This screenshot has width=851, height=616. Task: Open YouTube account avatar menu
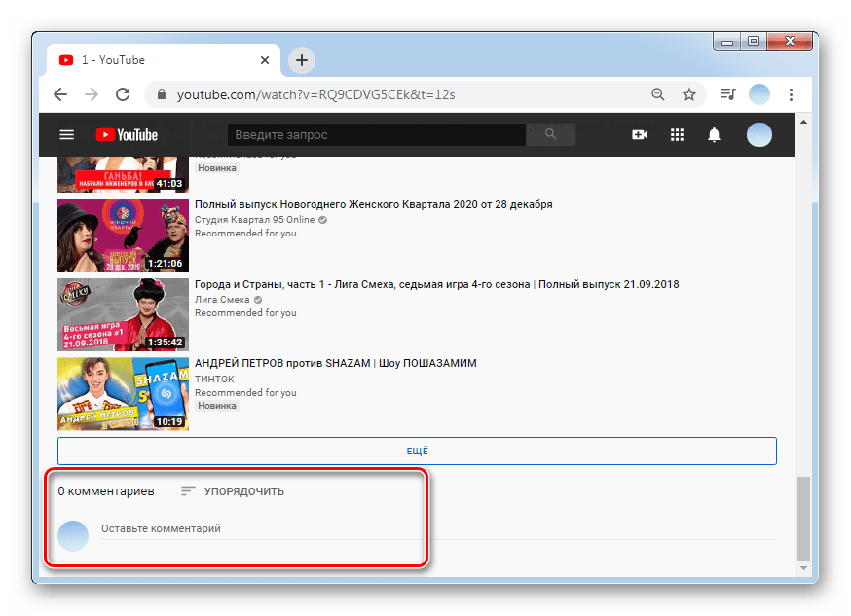pos(758,135)
